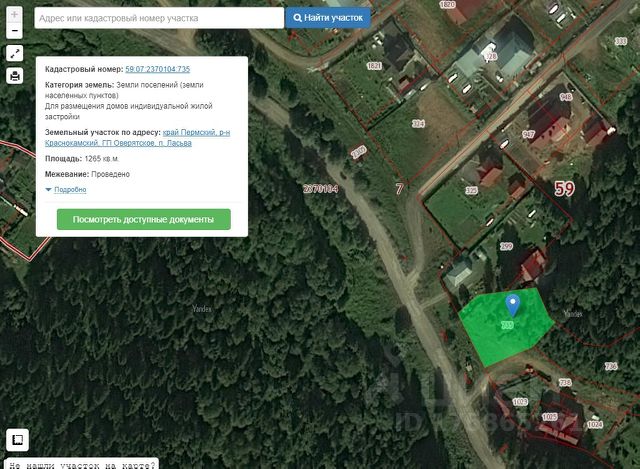Select parcel labeled 299 on map
The height and width of the screenshot is (469, 640).
pyautogui.click(x=506, y=246)
